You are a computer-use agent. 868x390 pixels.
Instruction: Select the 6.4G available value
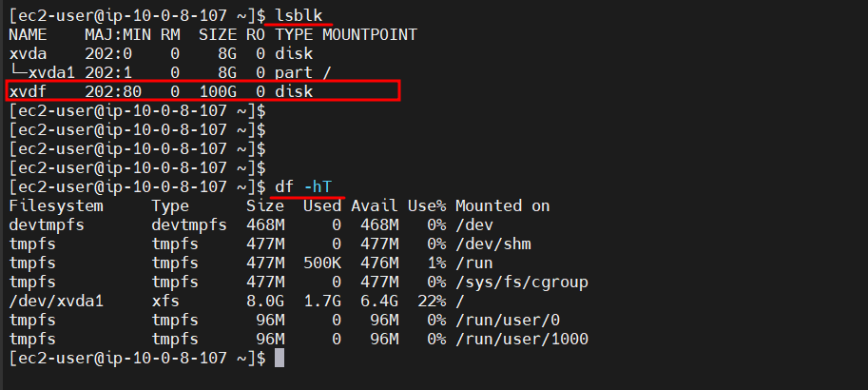pyautogui.click(x=379, y=302)
